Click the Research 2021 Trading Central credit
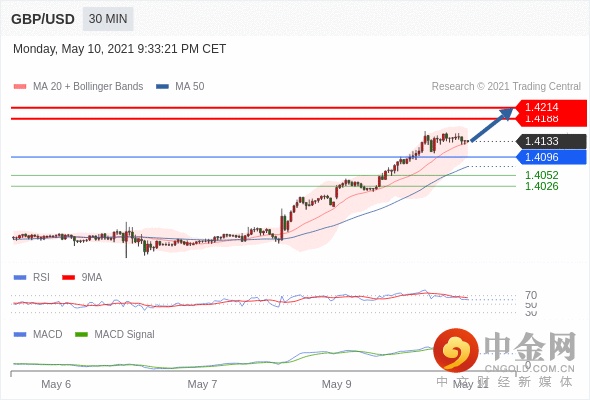The image size is (590, 400). click(x=506, y=86)
